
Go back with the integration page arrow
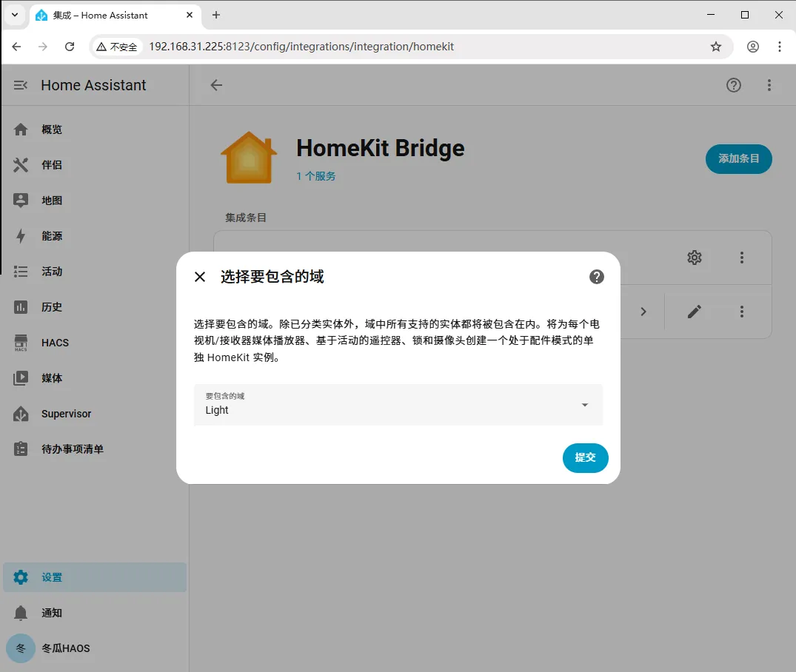tap(216, 85)
